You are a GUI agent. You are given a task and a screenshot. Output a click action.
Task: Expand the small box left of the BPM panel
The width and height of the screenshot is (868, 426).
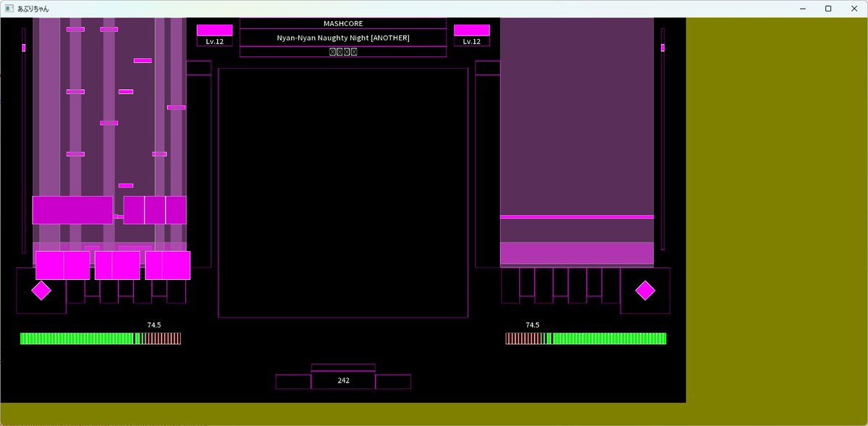[x=292, y=380]
